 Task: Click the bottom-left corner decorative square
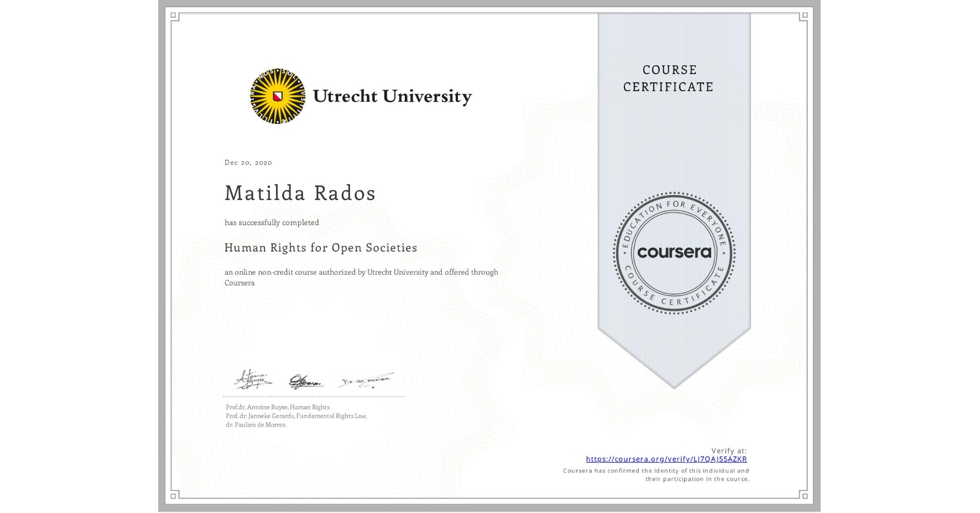click(x=174, y=496)
